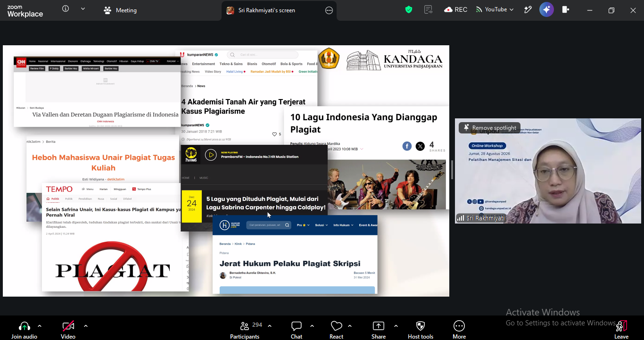Expand video options arrow beside Video
This screenshot has width=644, height=340.
click(x=85, y=326)
